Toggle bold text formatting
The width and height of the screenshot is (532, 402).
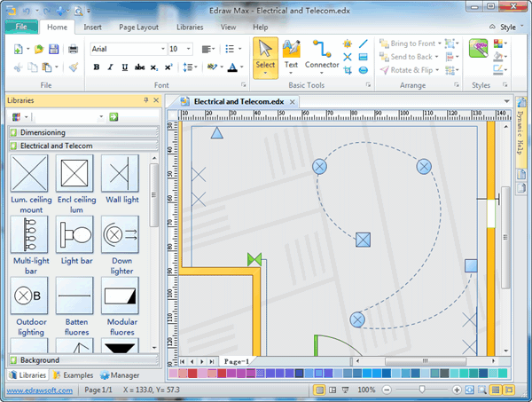click(x=96, y=67)
